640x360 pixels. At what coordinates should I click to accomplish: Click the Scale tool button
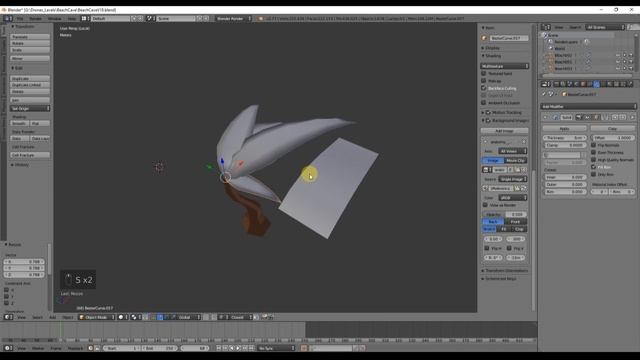pos(30,50)
